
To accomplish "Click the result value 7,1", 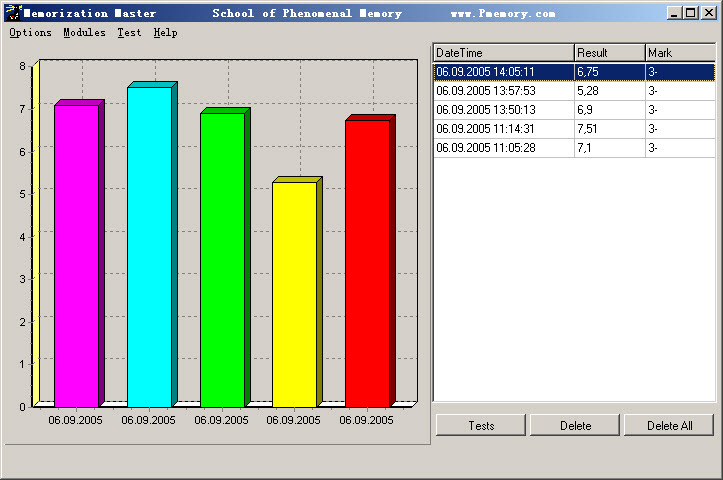I will pyautogui.click(x=584, y=148).
